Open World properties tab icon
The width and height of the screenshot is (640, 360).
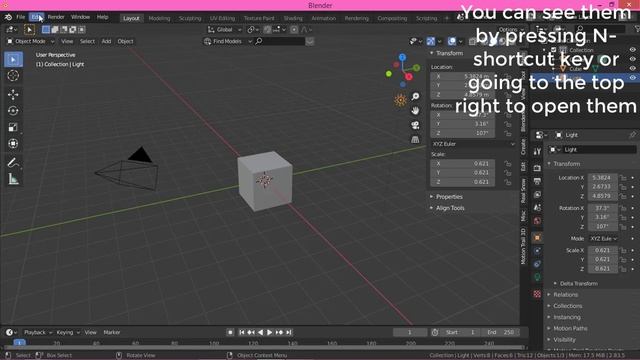pos(537,221)
